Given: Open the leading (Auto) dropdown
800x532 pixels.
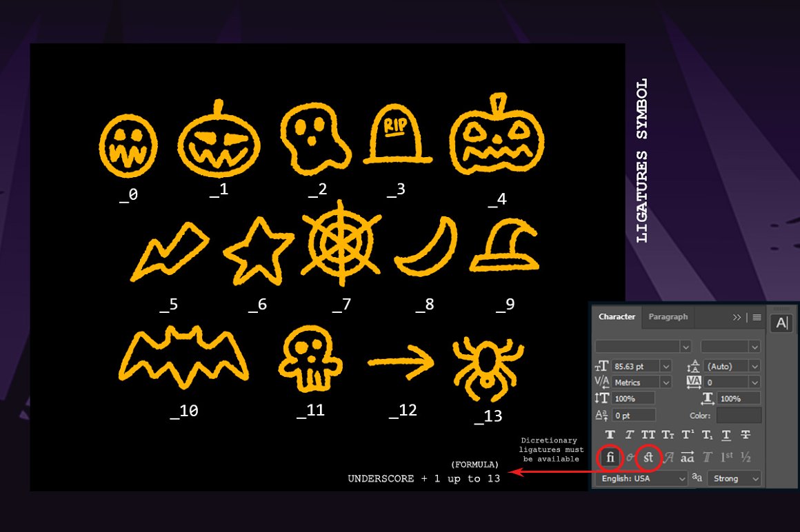Looking at the screenshot, I should coord(754,367).
